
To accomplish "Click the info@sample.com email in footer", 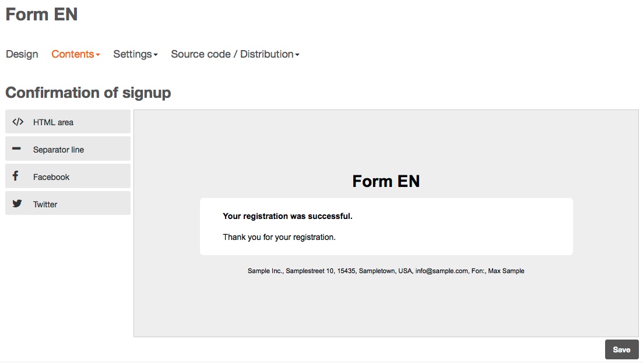I will pos(441,271).
